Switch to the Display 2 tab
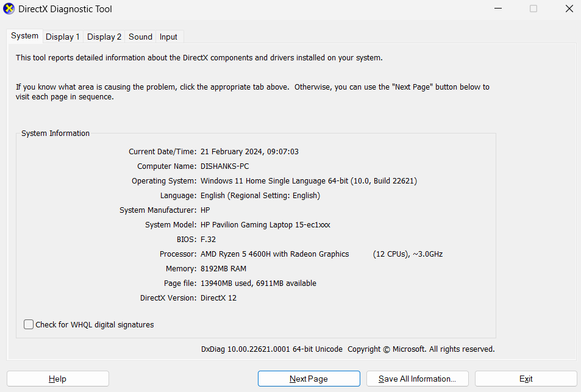581x392 pixels. pyautogui.click(x=104, y=37)
